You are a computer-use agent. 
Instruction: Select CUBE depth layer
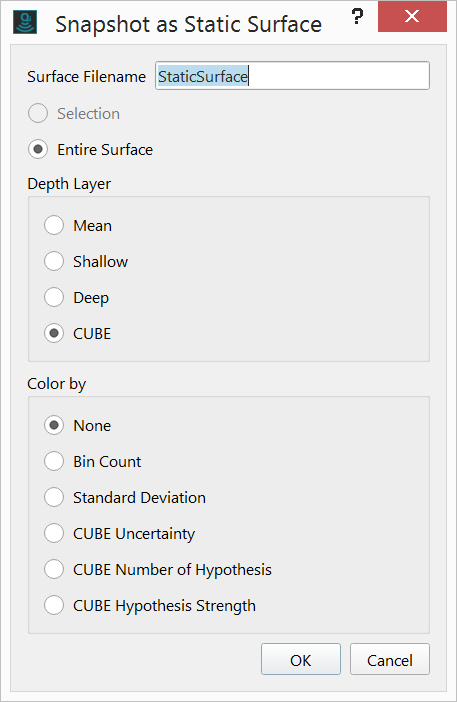[x=77, y=334]
